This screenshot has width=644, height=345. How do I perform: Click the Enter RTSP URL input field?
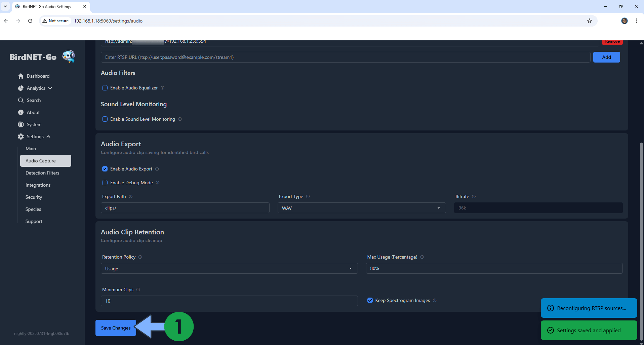click(346, 57)
